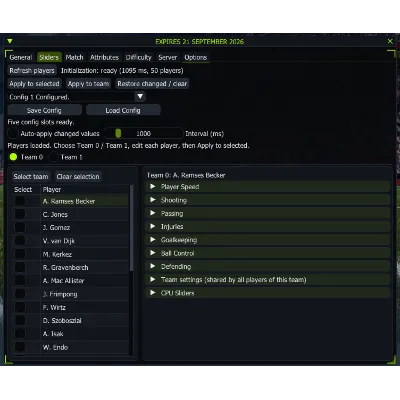Expand the Shooting section
The height and width of the screenshot is (400, 400).
click(x=268, y=200)
